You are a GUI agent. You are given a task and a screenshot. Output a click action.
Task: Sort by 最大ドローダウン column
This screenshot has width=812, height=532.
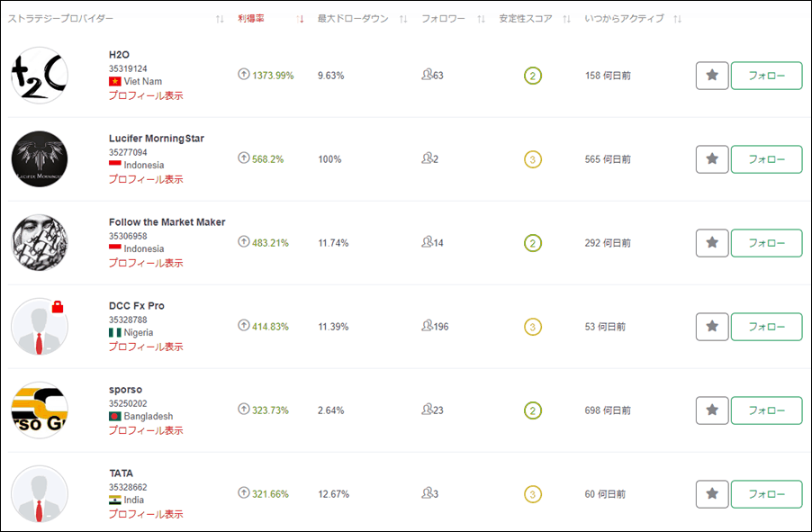pos(403,19)
